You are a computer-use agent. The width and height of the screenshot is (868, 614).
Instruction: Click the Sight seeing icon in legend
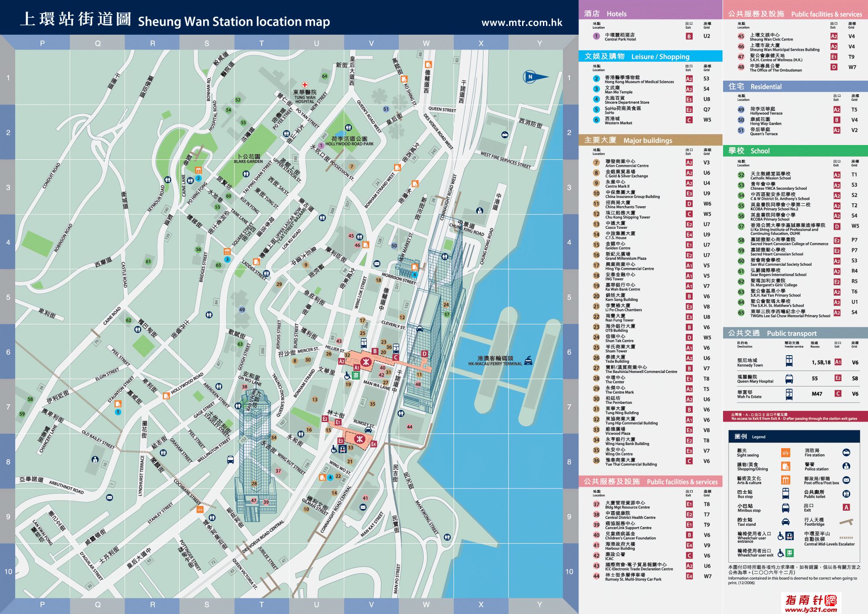pyautogui.click(x=785, y=453)
